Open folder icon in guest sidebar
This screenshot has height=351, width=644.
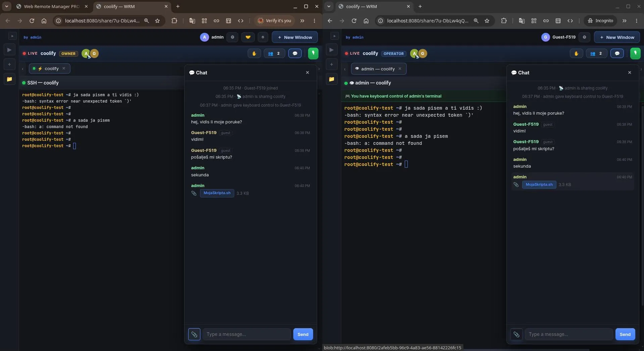tap(332, 79)
